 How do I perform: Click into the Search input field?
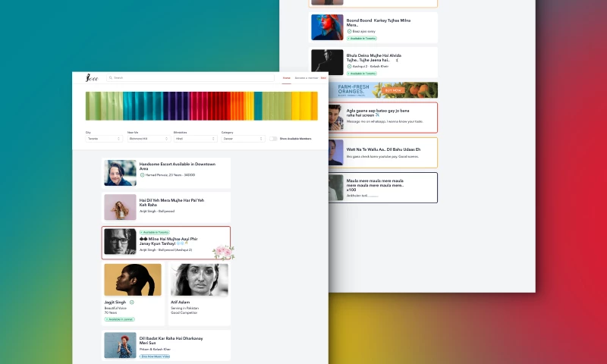(x=190, y=77)
